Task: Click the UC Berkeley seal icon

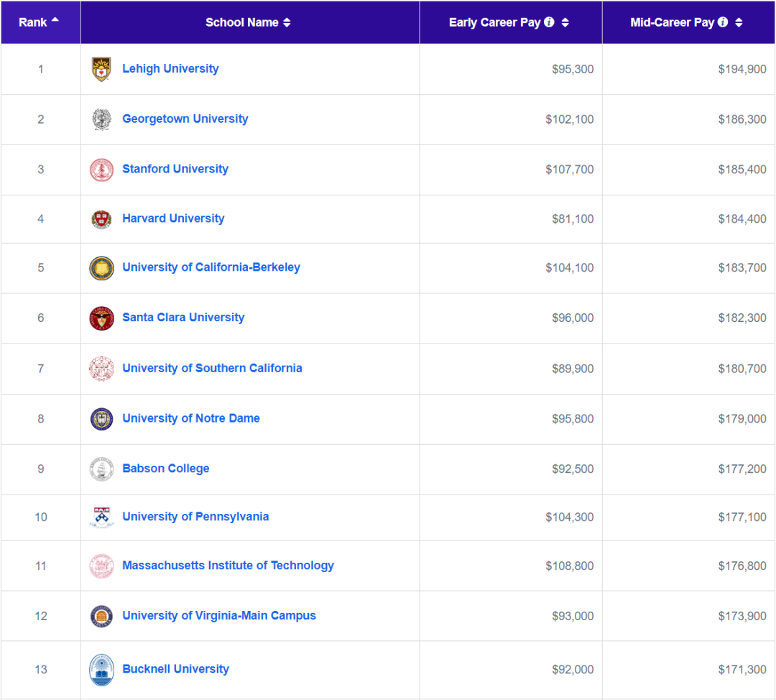Action: [101, 268]
